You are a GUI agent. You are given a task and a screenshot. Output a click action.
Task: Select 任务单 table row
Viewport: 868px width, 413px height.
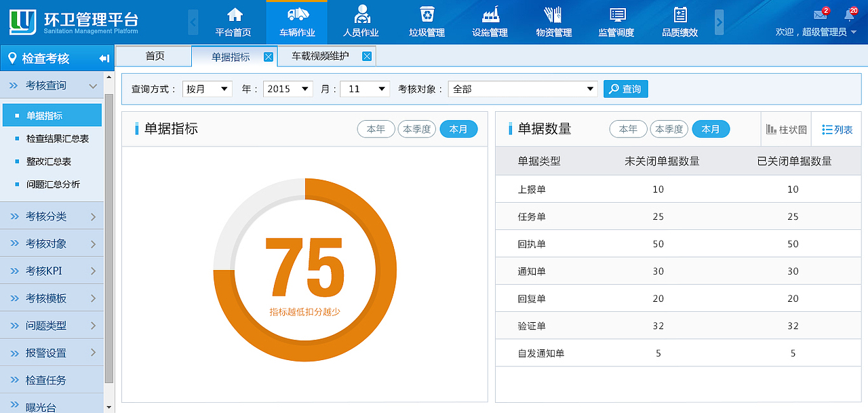click(x=678, y=216)
